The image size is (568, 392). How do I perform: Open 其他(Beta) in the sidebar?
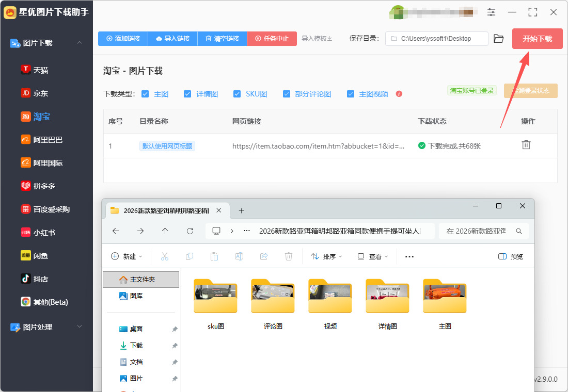click(x=44, y=302)
